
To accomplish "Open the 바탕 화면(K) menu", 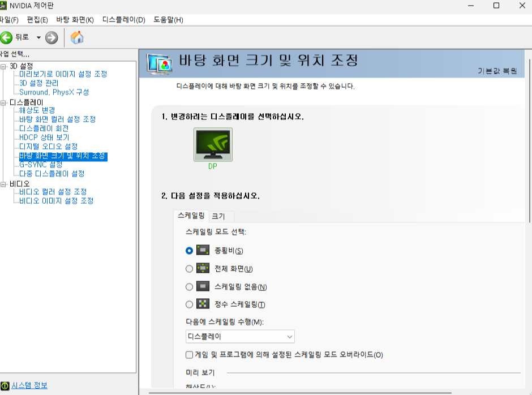I will coord(75,20).
